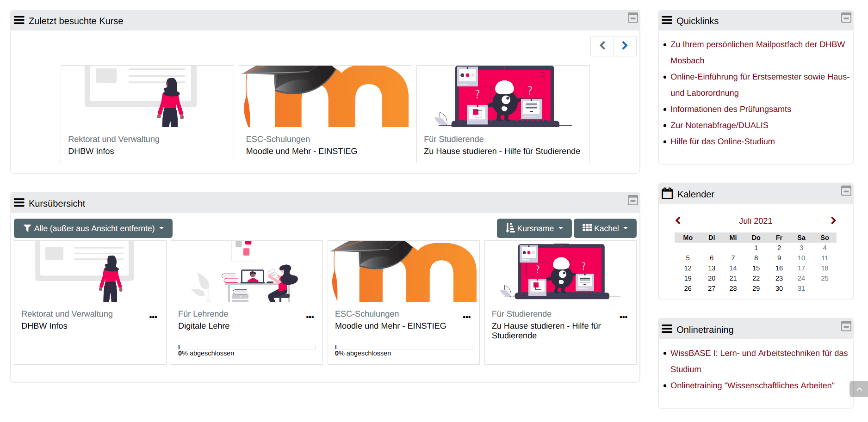Select today, 14, in the calendar
The width and height of the screenshot is (868, 422).
coord(733,268)
